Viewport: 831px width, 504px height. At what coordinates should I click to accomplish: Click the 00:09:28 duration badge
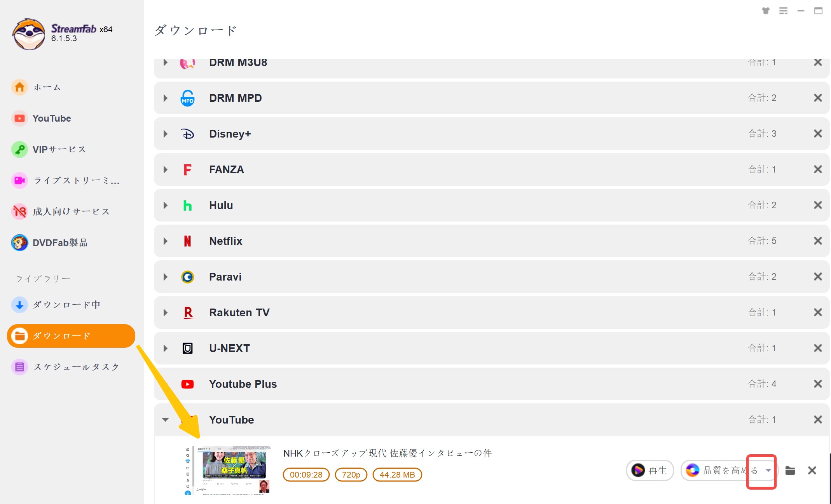[x=306, y=474]
